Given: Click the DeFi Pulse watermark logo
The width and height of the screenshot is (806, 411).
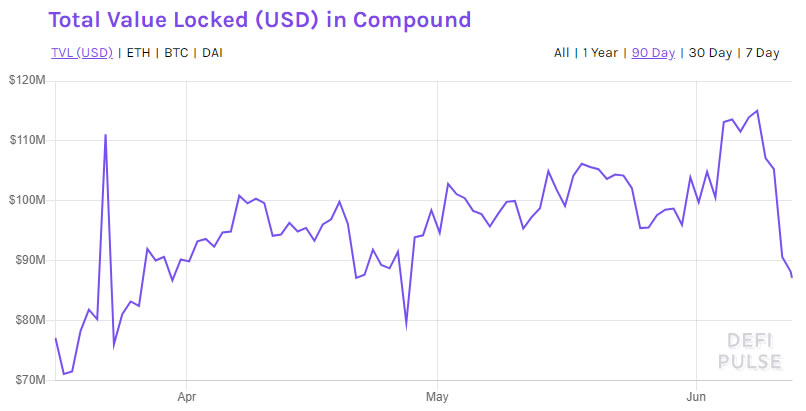Looking at the screenshot, I should click(x=749, y=351).
